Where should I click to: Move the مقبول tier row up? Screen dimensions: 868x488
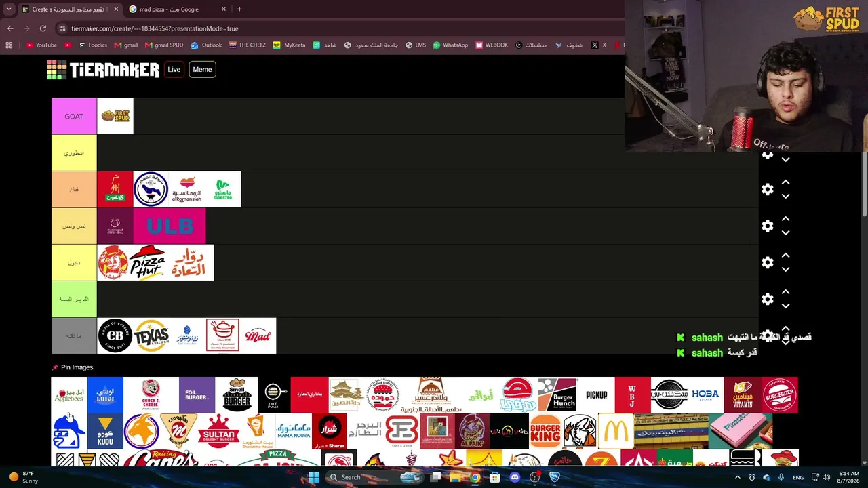(x=785, y=256)
